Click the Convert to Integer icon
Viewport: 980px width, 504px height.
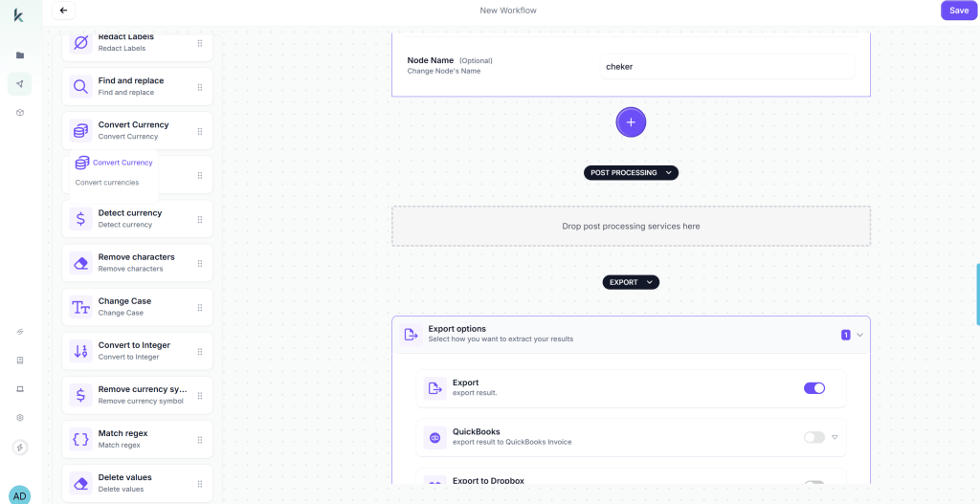click(80, 351)
